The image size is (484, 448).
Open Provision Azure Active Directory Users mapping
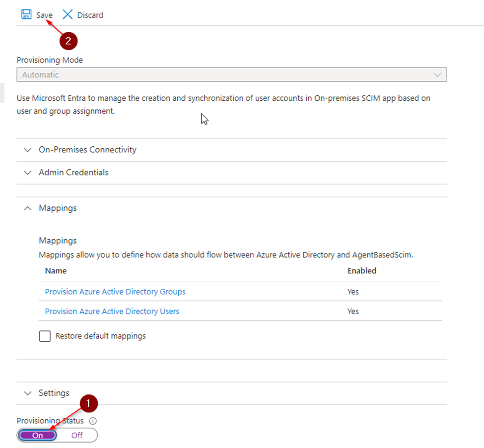tap(112, 311)
